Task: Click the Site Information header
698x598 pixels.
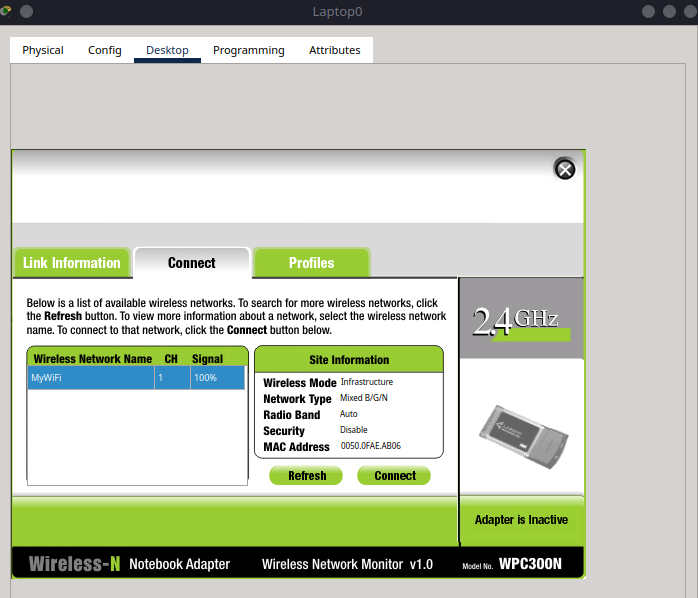Action: (x=349, y=360)
